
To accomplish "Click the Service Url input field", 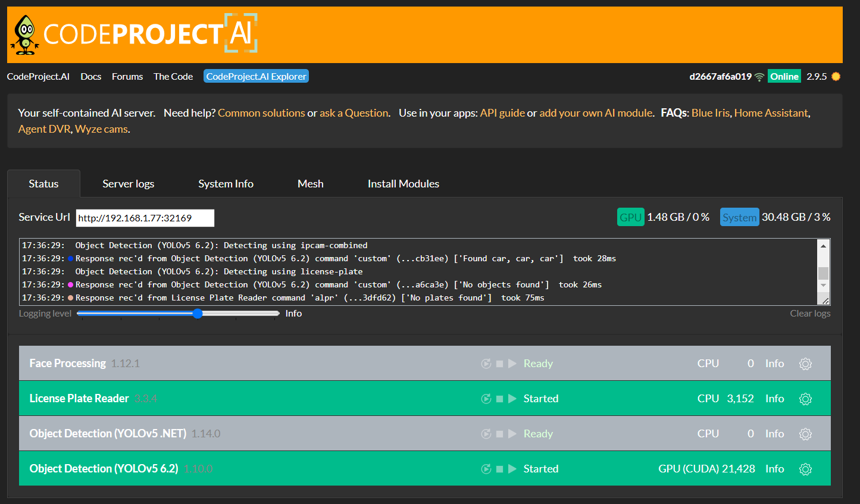I will [x=145, y=218].
